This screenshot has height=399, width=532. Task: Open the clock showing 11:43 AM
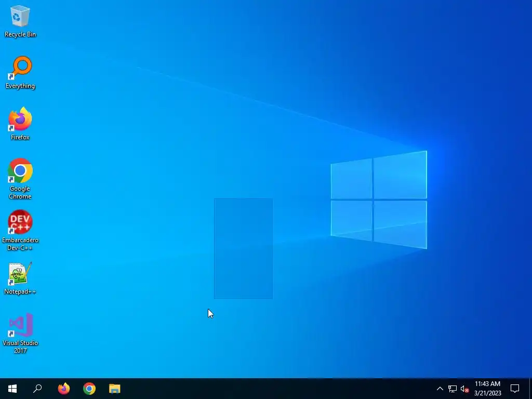(x=487, y=389)
